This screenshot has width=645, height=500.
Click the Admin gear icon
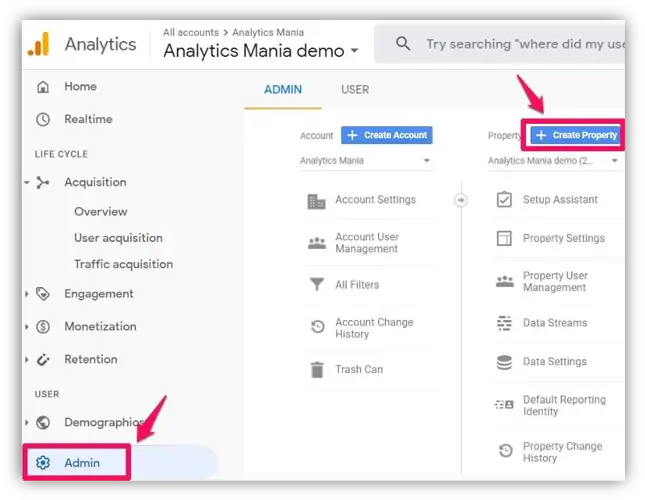coord(43,463)
